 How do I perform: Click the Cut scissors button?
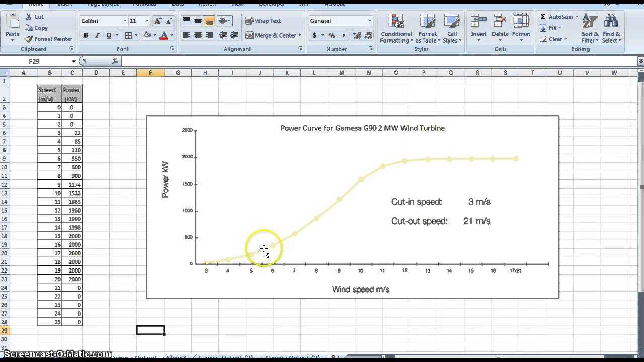pos(34,17)
